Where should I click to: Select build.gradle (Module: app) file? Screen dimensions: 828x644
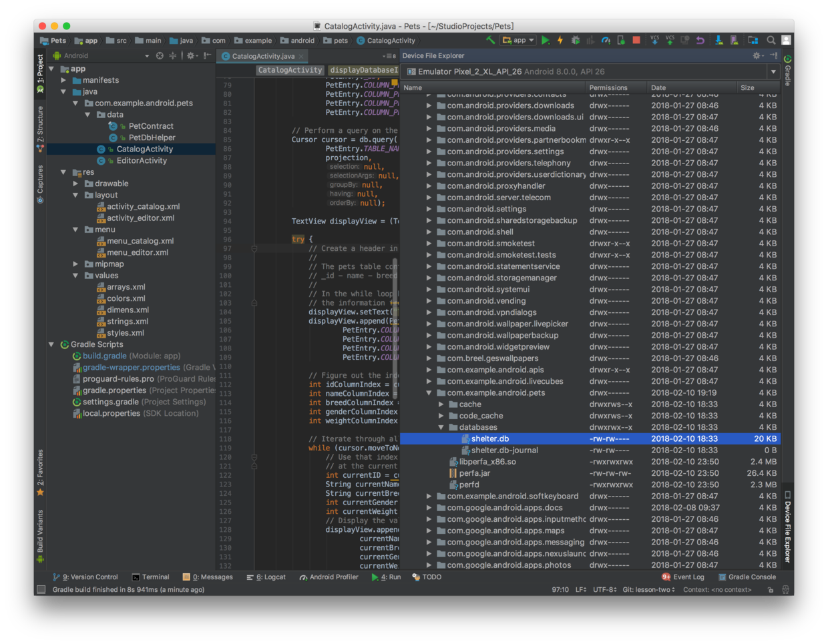click(x=126, y=356)
